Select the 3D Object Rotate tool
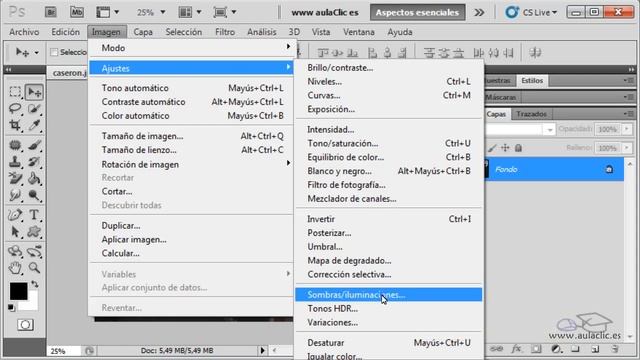 point(15,251)
